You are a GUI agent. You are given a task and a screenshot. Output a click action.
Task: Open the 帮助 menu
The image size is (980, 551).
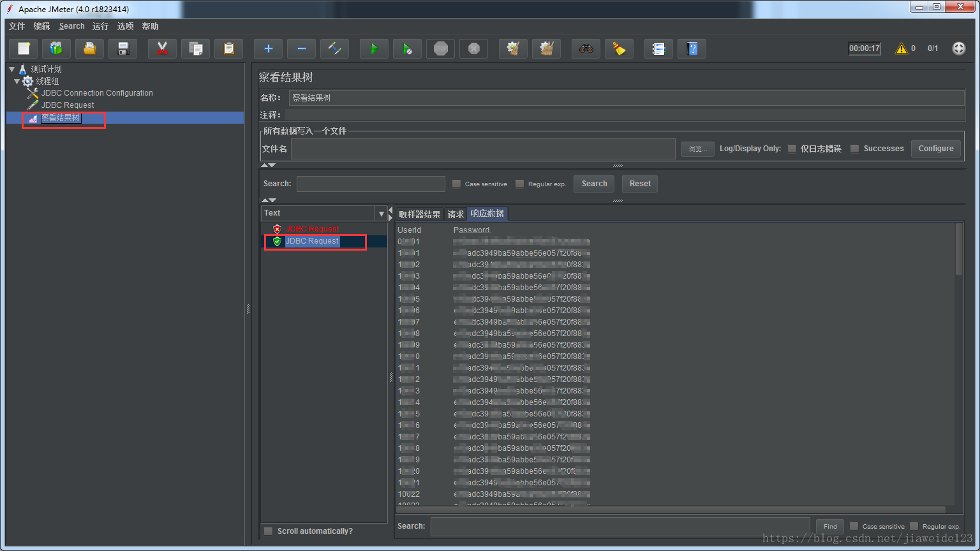click(x=150, y=26)
